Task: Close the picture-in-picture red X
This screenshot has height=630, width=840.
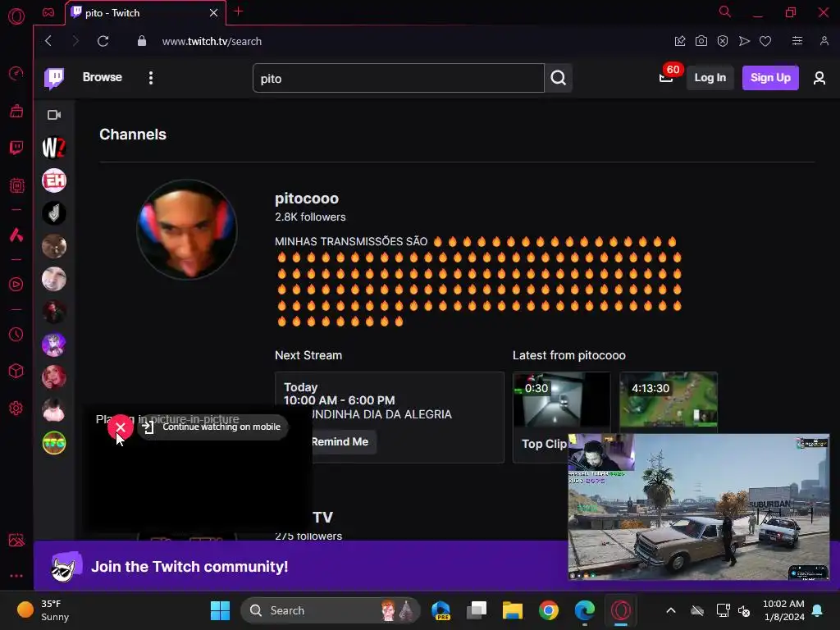Action: point(121,427)
